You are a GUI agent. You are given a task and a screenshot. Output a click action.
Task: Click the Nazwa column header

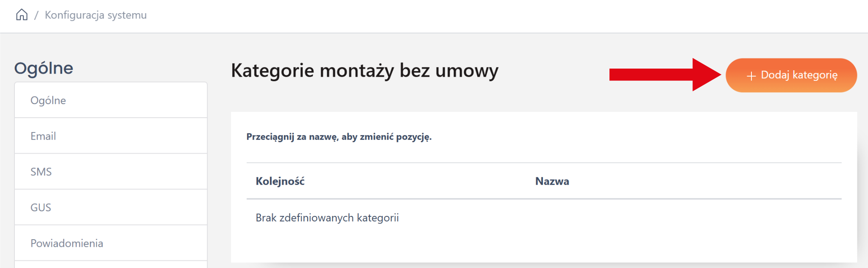(x=552, y=181)
